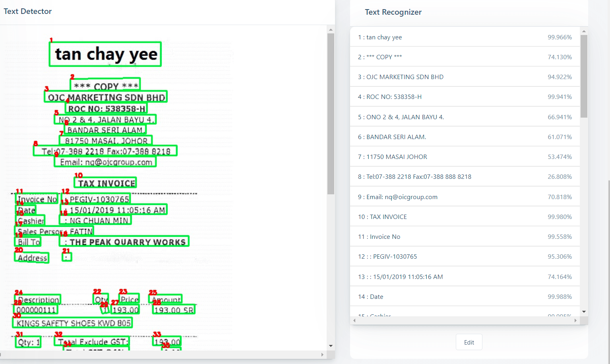610x364 pixels.
Task: Select row 3 'OJC MARKETING SDN BHD'
Action: 465,77
